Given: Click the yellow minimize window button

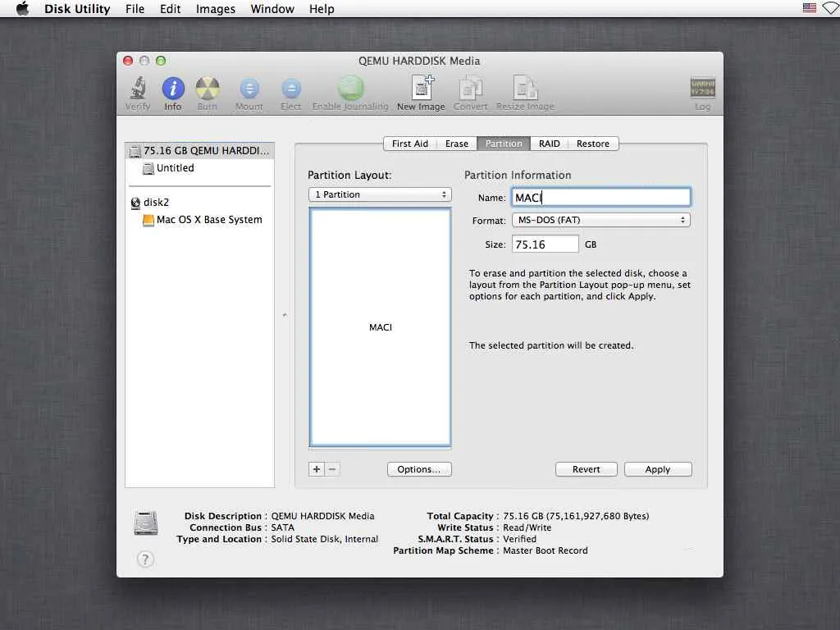Looking at the screenshot, I should pos(144,61).
